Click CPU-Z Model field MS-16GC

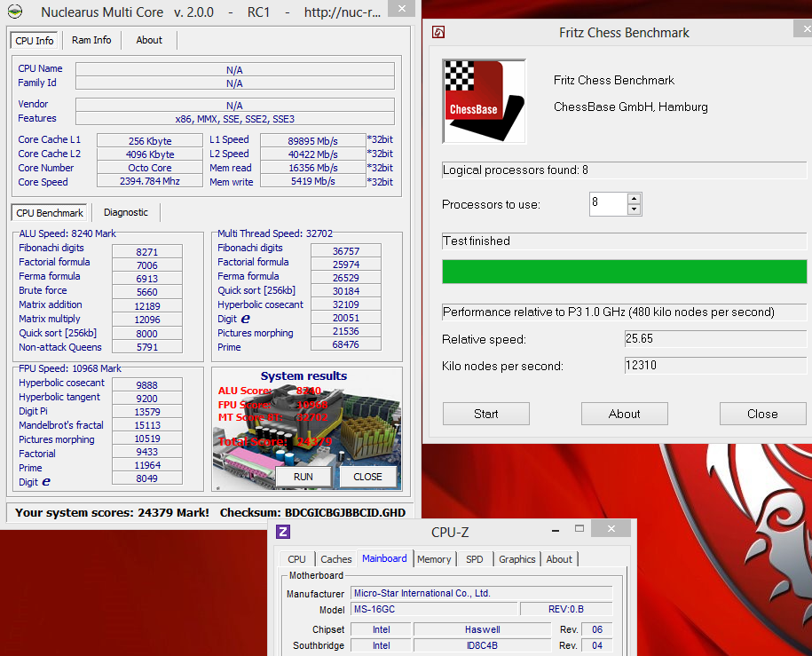coord(434,609)
